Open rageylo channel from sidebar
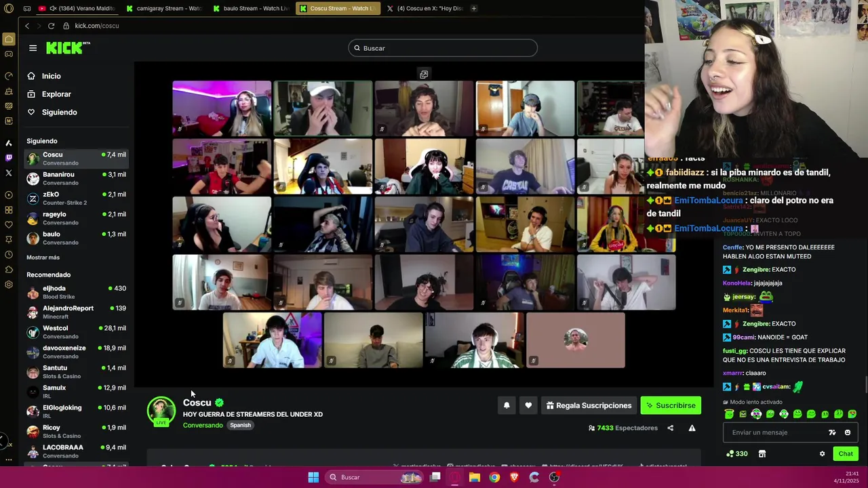The width and height of the screenshot is (868, 488). [76, 218]
